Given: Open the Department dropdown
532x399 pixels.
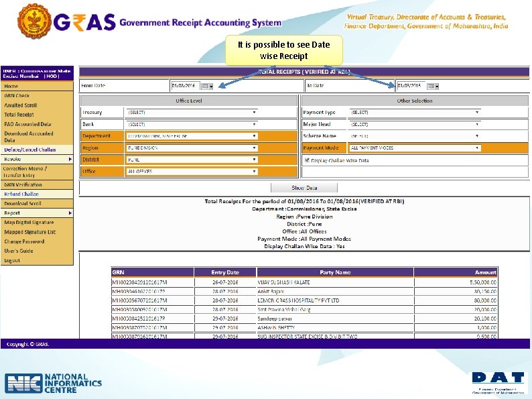Looking at the screenshot, I should 192,136.
